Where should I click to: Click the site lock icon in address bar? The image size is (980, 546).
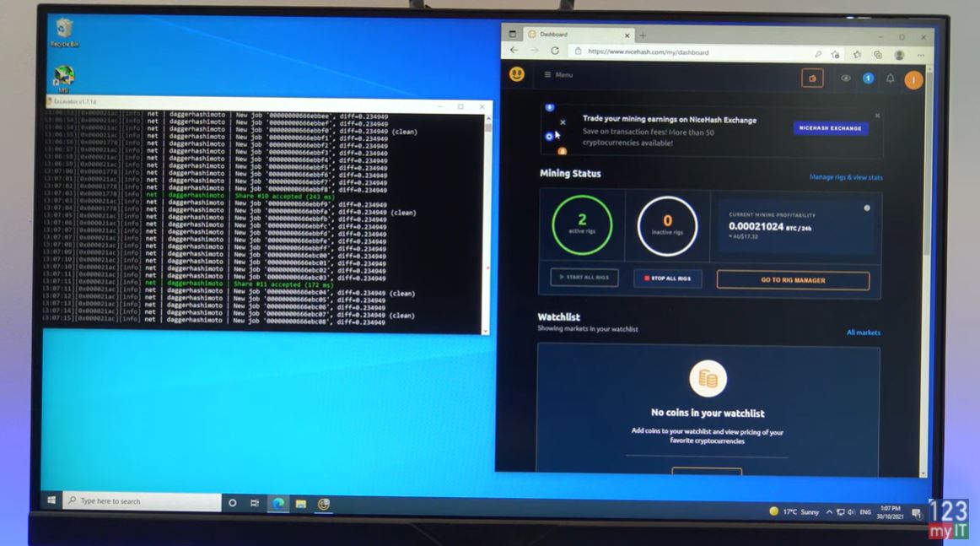[578, 52]
